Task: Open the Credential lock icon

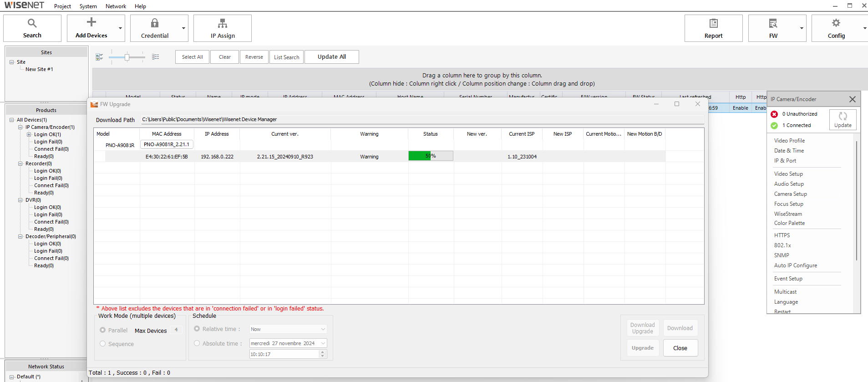Action: pyautogui.click(x=155, y=23)
